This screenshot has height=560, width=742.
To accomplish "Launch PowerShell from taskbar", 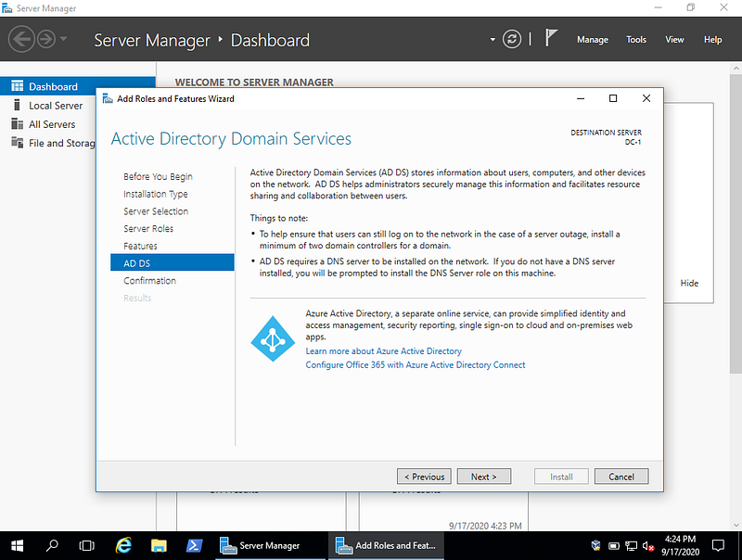I will pos(194,546).
